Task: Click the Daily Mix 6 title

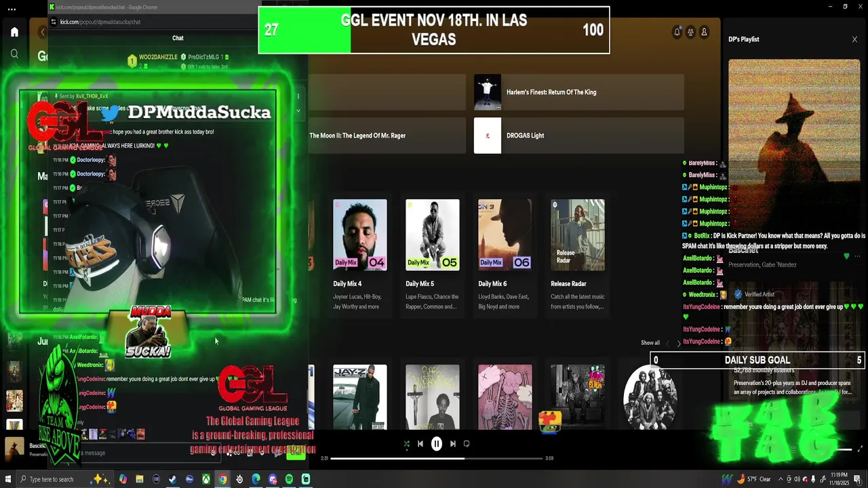Action: click(x=492, y=284)
